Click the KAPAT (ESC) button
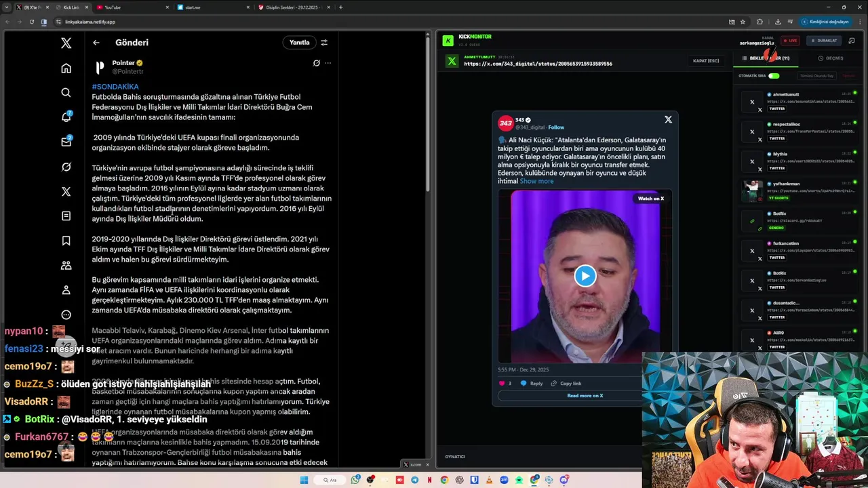868x488 pixels. [706, 61]
